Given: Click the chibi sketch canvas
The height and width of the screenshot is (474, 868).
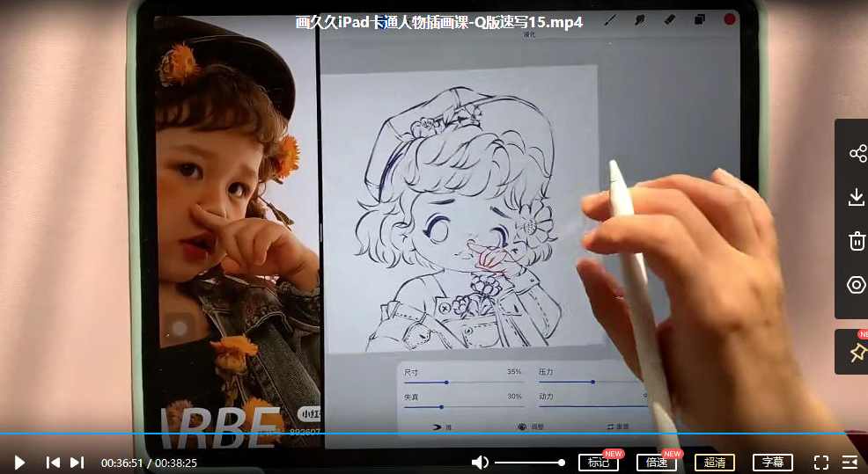Looking at the screenshot, I should tap(462, 208).
